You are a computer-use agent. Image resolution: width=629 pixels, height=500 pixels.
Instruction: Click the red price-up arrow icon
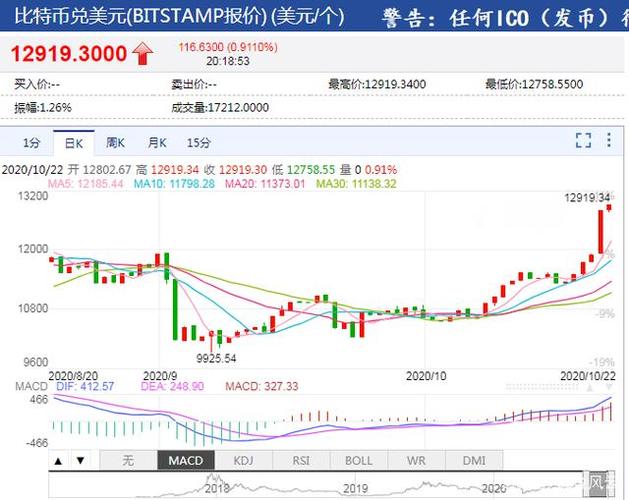click(144, 53)
